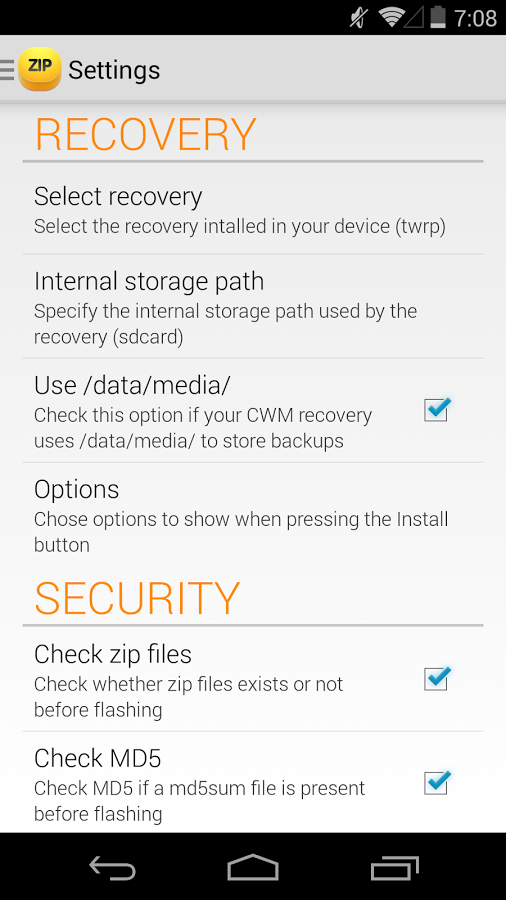Viewport: 506px width, 900px height.
Task: Open the Options install dialog list
Action: pos(253,515)
